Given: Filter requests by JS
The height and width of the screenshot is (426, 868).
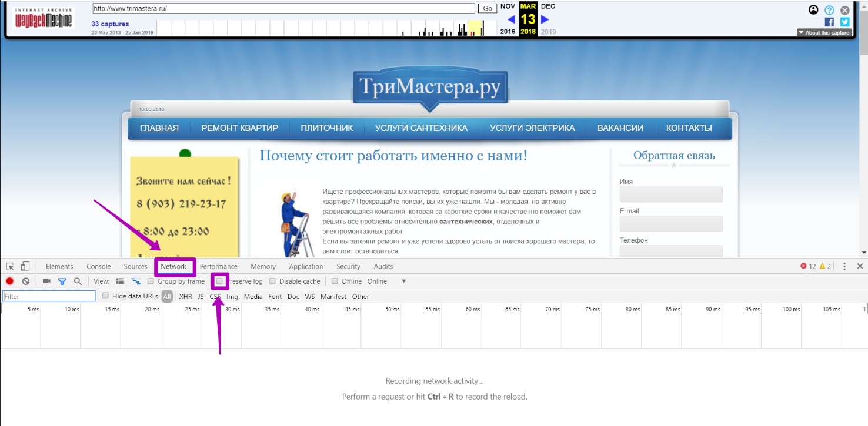Looking at the screenshot, I should (201, 297).
